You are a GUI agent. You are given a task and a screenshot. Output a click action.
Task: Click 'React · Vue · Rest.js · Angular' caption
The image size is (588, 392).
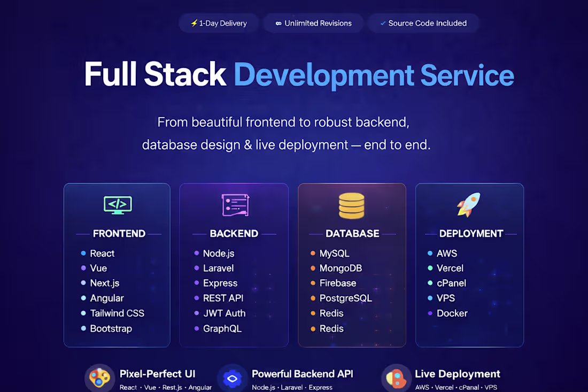(x=165, y=388)
